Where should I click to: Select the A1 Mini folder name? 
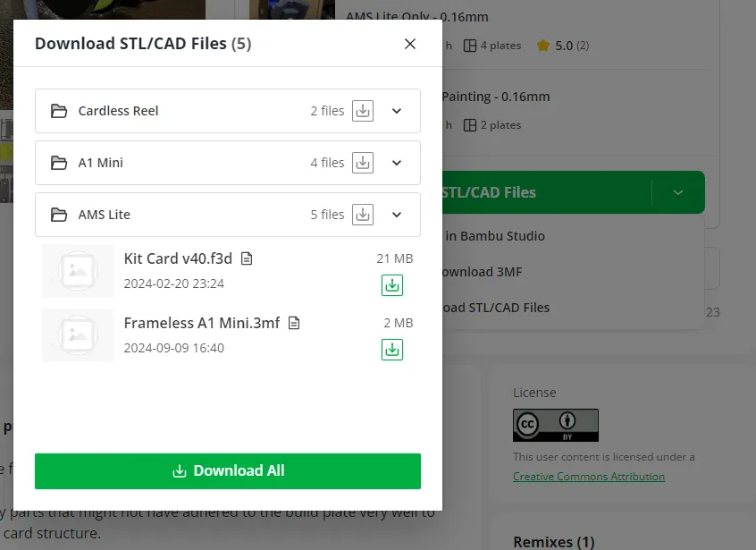pyautogui.click(x=101, y=163)
